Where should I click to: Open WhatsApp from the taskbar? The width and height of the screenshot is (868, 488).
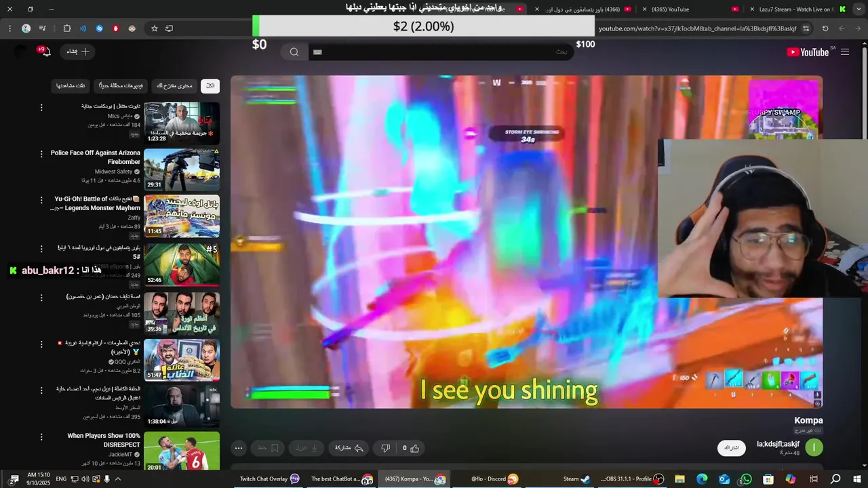coord(746,479)
